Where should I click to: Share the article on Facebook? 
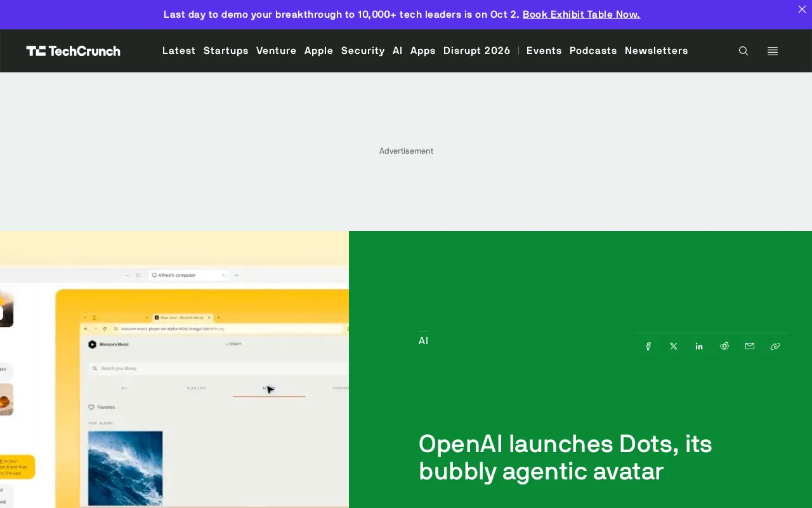tap(648, 346)
